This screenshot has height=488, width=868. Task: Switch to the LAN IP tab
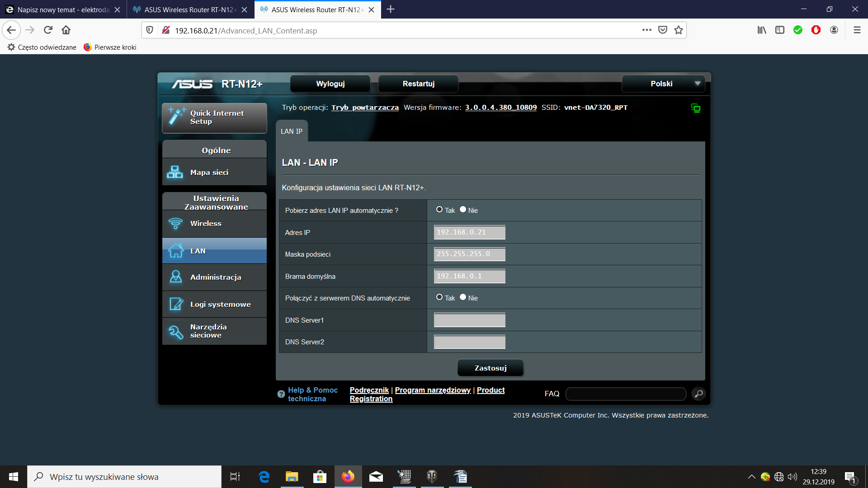click(292, 131)
